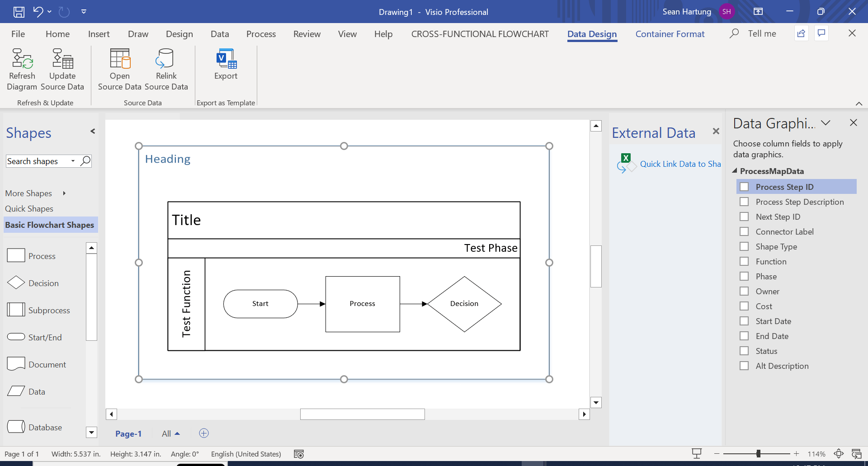Fit page to current window icon
Image resolution: width=868 pixels, height=466 pixels.
coord(839,454)
